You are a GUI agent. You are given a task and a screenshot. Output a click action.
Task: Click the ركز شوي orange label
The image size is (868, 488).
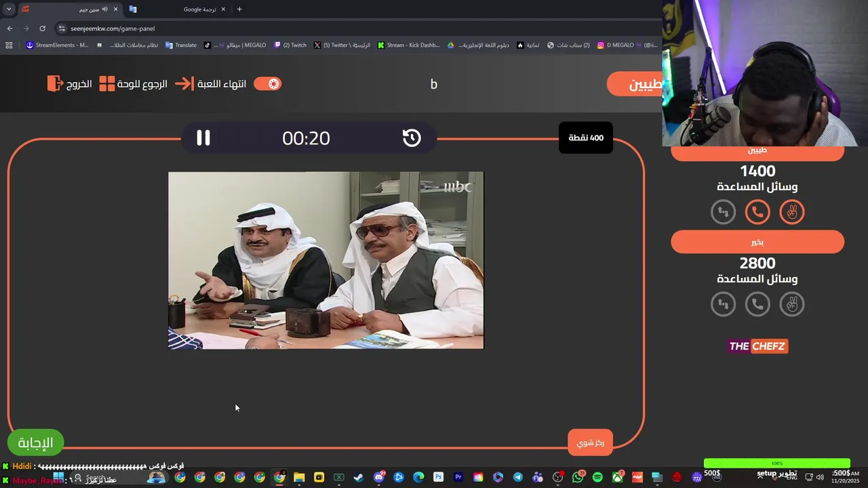click(590, 443)
